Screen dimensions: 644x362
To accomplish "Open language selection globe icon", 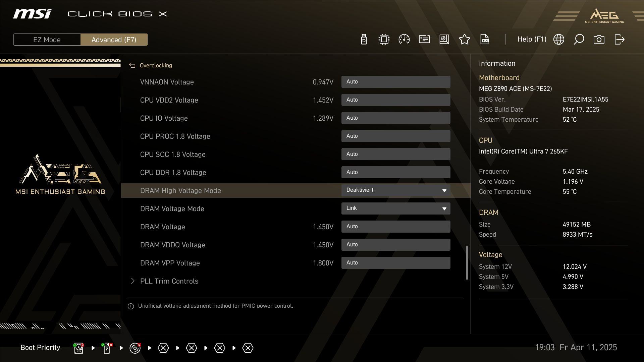I will (558, 40).
